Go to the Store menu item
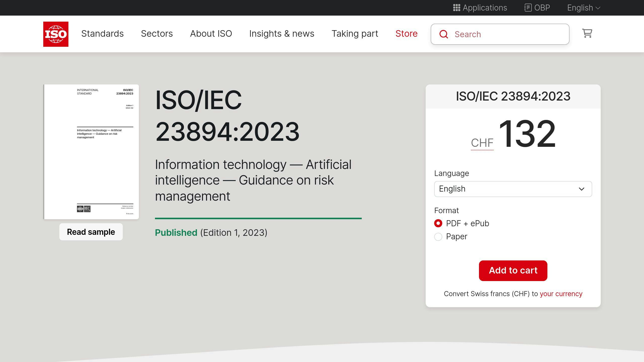 point(406,34)
